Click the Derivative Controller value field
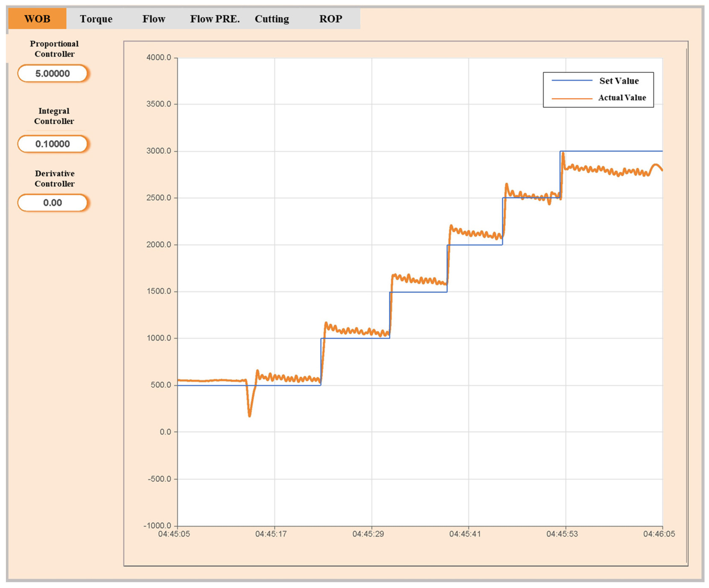Screen dimensions: 709x588 (x=53, y=203)
